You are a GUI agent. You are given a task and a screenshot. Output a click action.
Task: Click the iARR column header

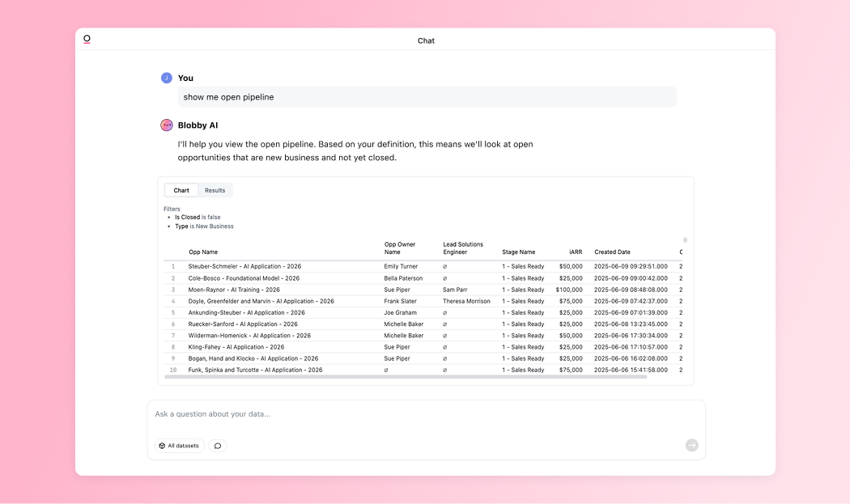tap(575, 252)
